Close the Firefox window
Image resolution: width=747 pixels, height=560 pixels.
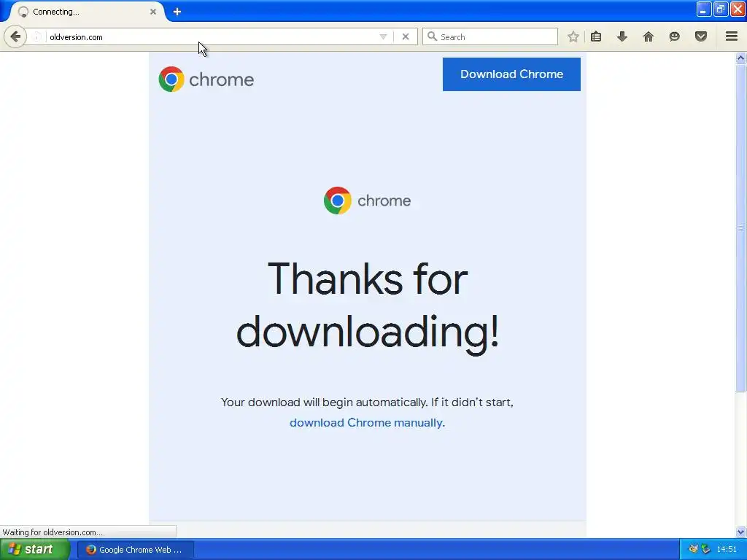tap(738, 9)
